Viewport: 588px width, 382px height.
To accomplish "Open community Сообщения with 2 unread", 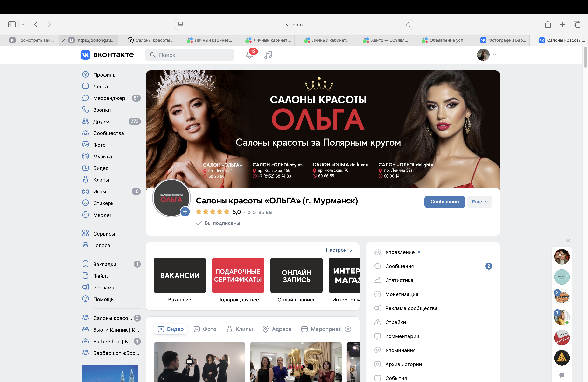I will (433, 266).
